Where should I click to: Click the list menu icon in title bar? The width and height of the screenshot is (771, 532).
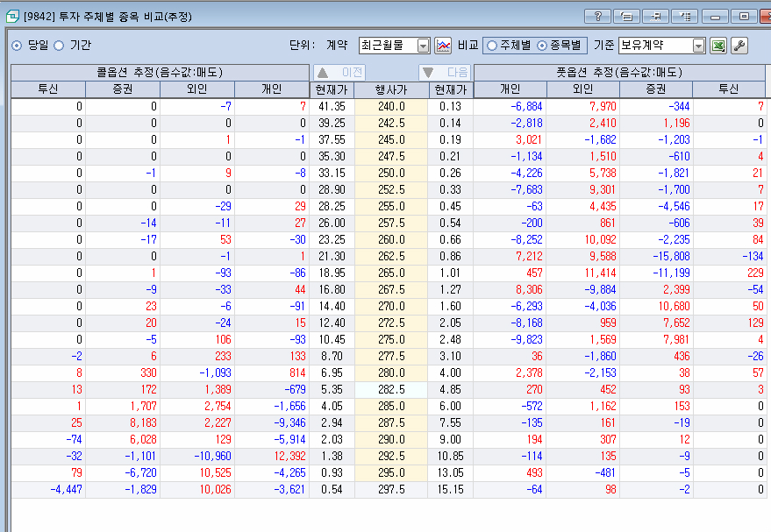[685, 17]
